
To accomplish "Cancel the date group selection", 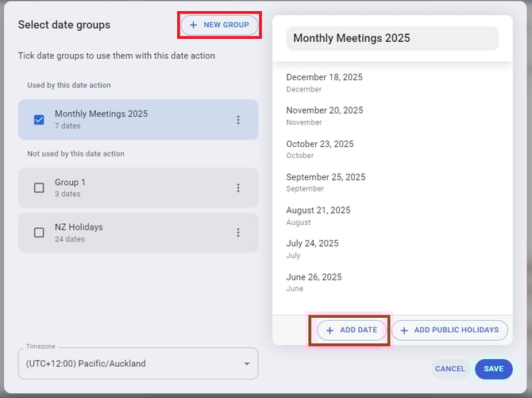I will click(x=449, y=369).
